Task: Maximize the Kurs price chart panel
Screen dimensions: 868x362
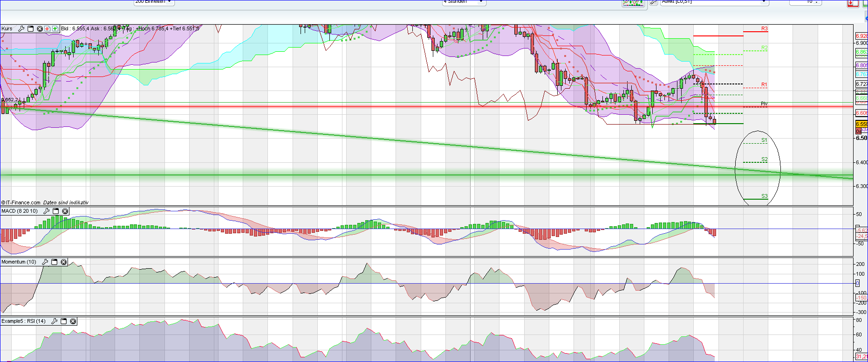Action: [x=31, y=29]
